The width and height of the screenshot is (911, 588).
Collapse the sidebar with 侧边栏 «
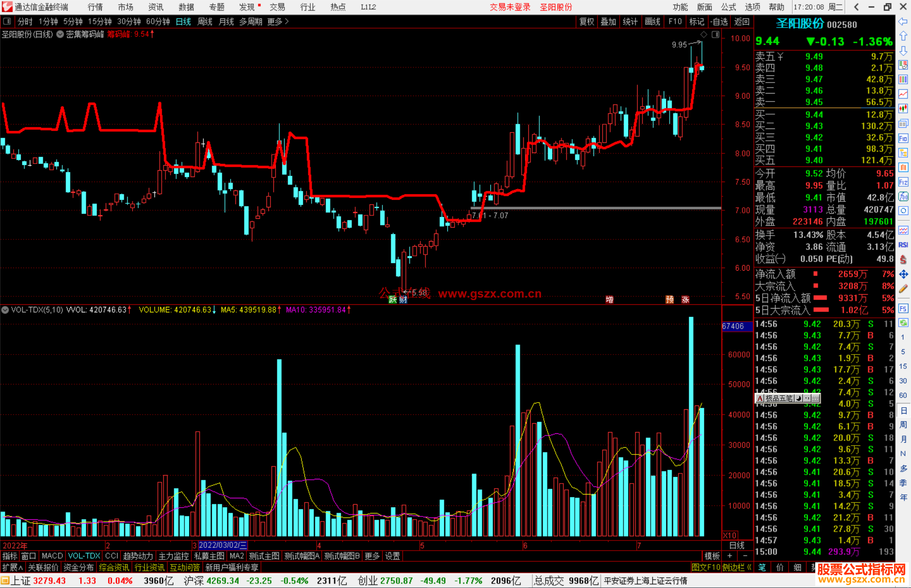tap(737, 567)
